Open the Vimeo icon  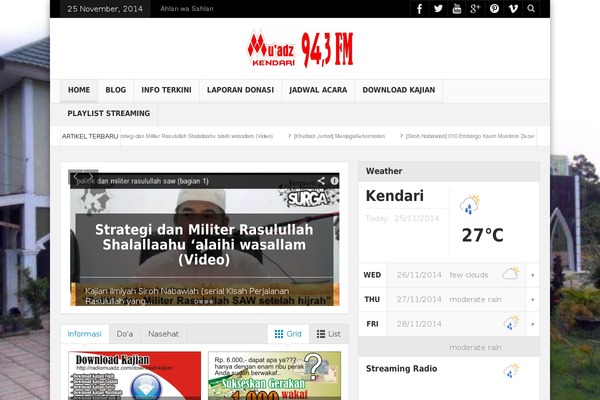[x=513, y=8]
